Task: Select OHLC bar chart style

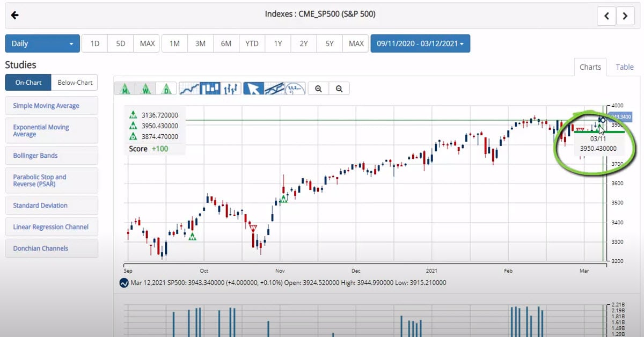Action: [231, 89]
